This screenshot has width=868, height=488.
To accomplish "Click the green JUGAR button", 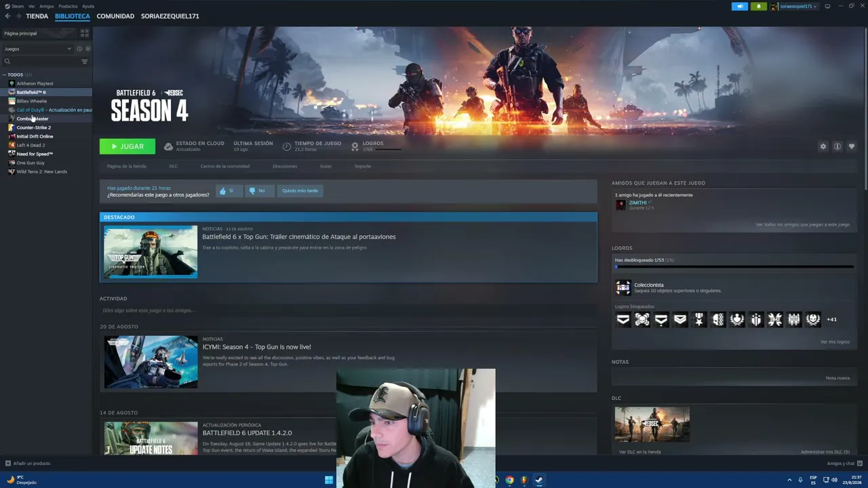I will (127, 146).
